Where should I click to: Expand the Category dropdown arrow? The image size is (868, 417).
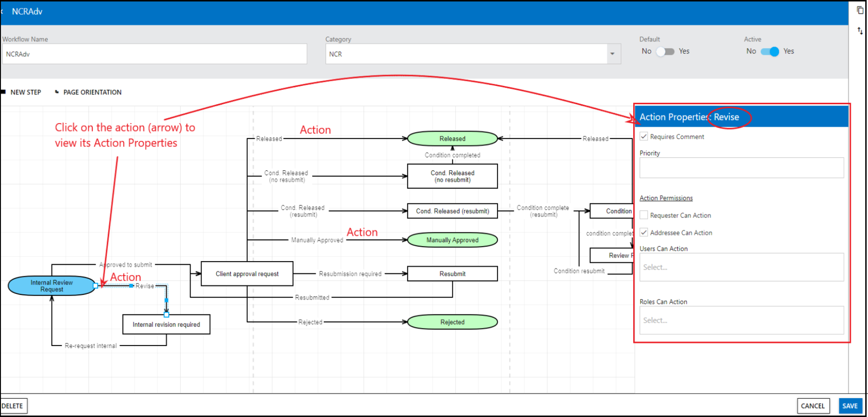[x=612, y=54]
